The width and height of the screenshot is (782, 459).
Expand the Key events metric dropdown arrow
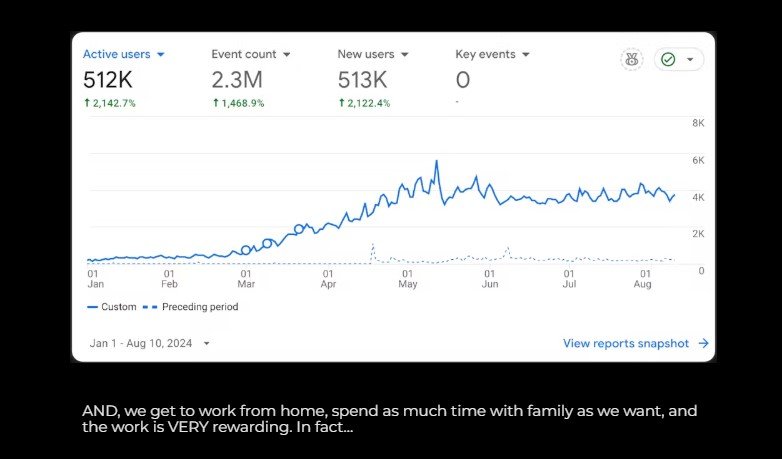526,54
